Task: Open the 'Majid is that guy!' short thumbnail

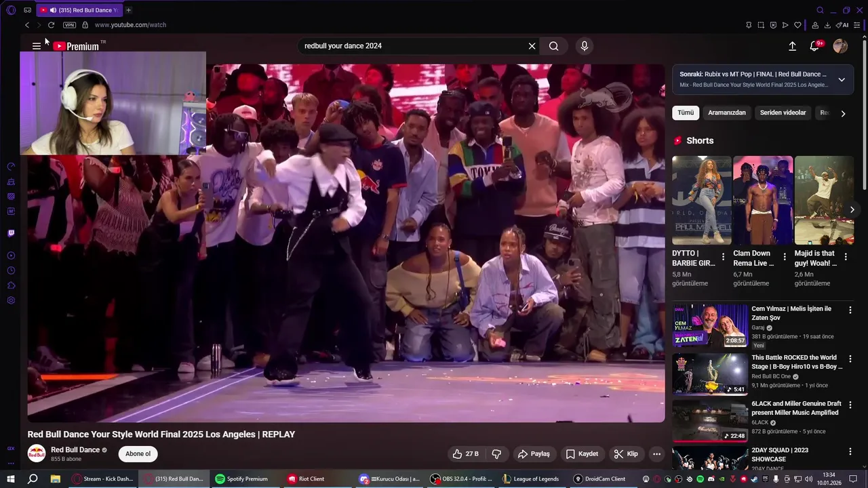Action: 824,201
